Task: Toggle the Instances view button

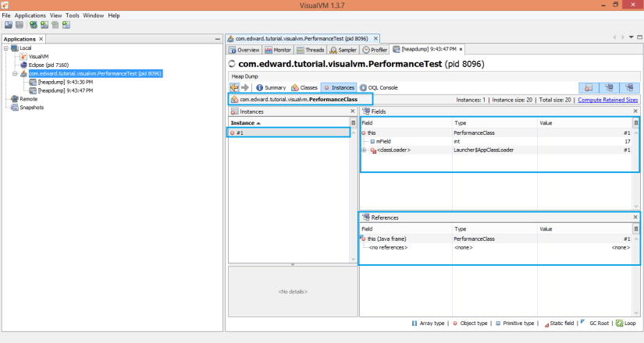Action: pos(338,87)
